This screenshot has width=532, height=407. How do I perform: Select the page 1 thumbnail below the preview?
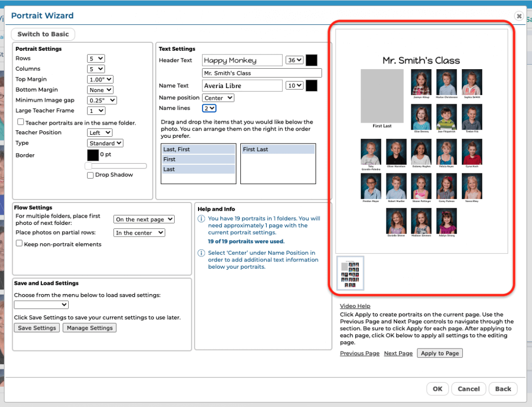(x=350, y=273)
